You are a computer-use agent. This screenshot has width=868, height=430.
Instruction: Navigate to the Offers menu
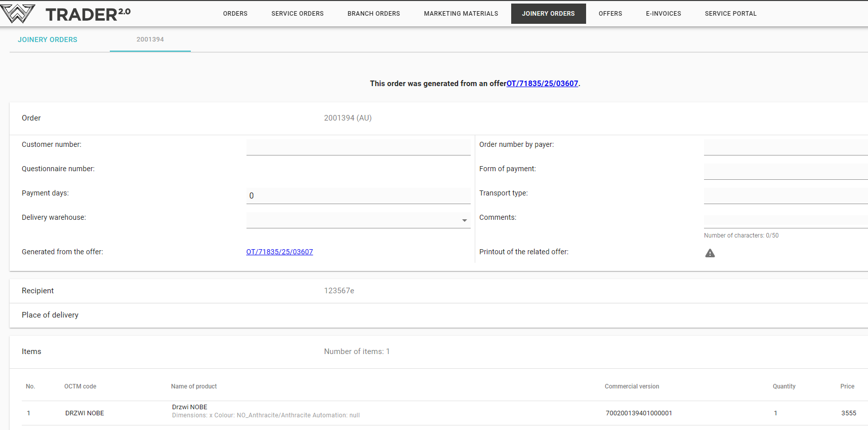[x=610, y=14]
